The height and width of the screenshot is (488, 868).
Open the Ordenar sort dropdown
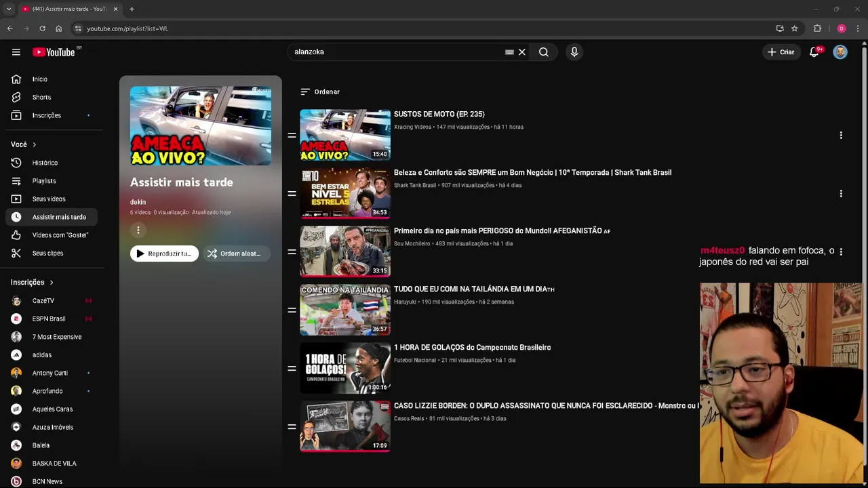(x=320, y=91)
